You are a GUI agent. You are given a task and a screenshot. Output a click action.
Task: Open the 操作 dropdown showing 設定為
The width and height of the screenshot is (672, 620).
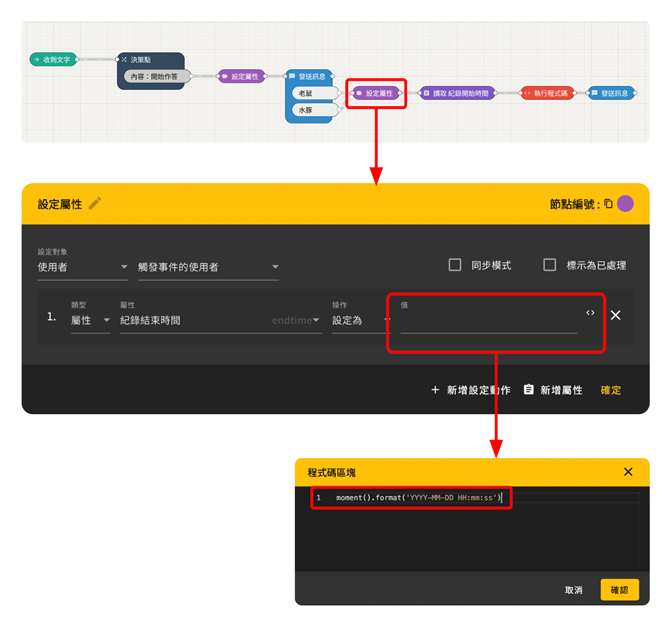pyautogui.click(x=361, y=320)
